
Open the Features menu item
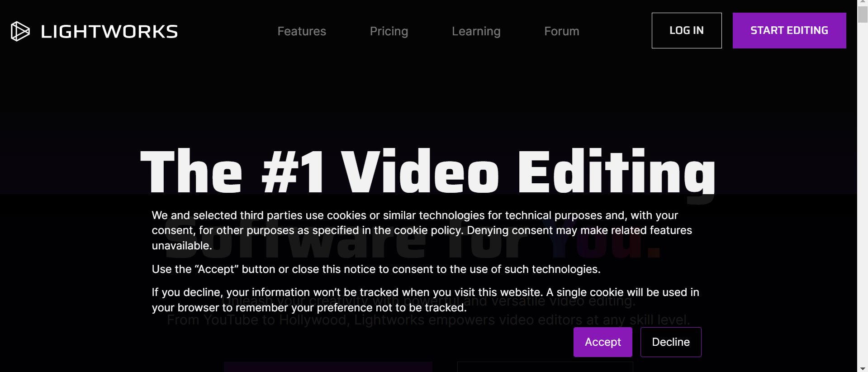coord(302,31)
